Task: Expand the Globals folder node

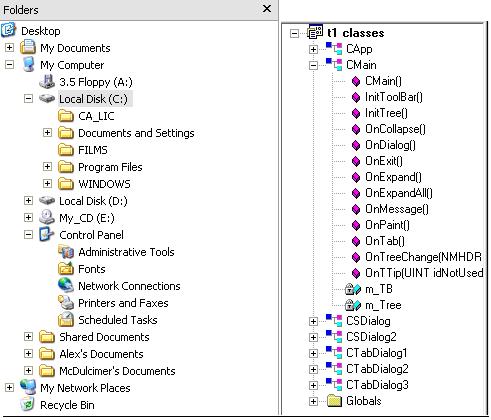Action: pyautogui.click(x=313, y=401)
